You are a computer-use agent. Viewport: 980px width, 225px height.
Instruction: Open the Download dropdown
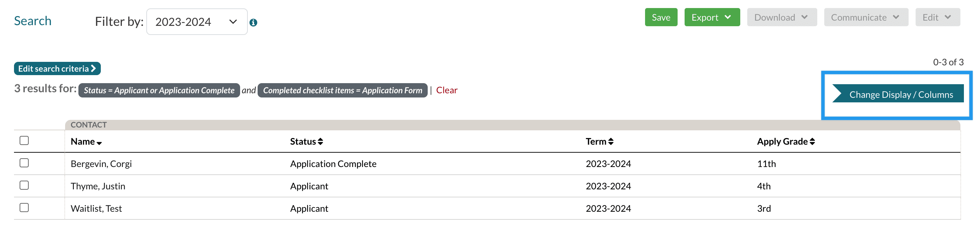(x=782, y=17)
